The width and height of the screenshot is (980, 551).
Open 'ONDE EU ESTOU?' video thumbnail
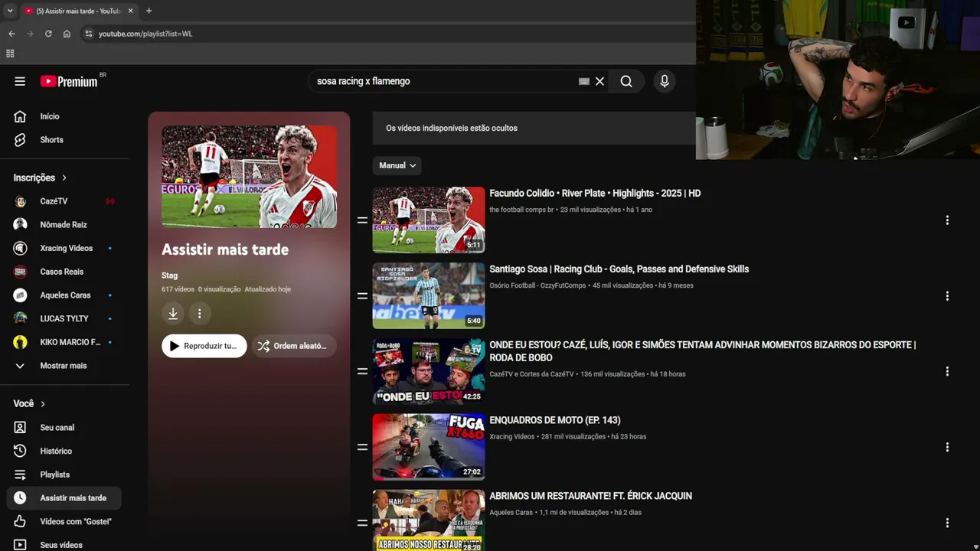[x=429, y=371]
